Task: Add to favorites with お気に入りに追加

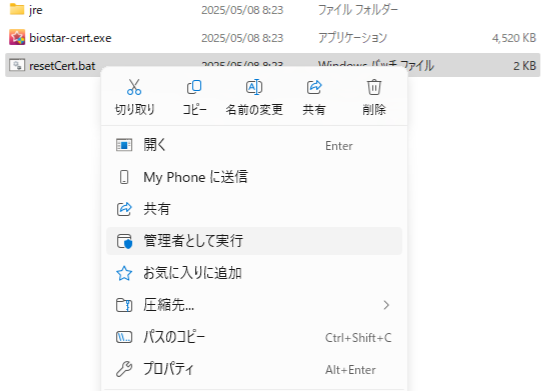Action: (254, 273)
